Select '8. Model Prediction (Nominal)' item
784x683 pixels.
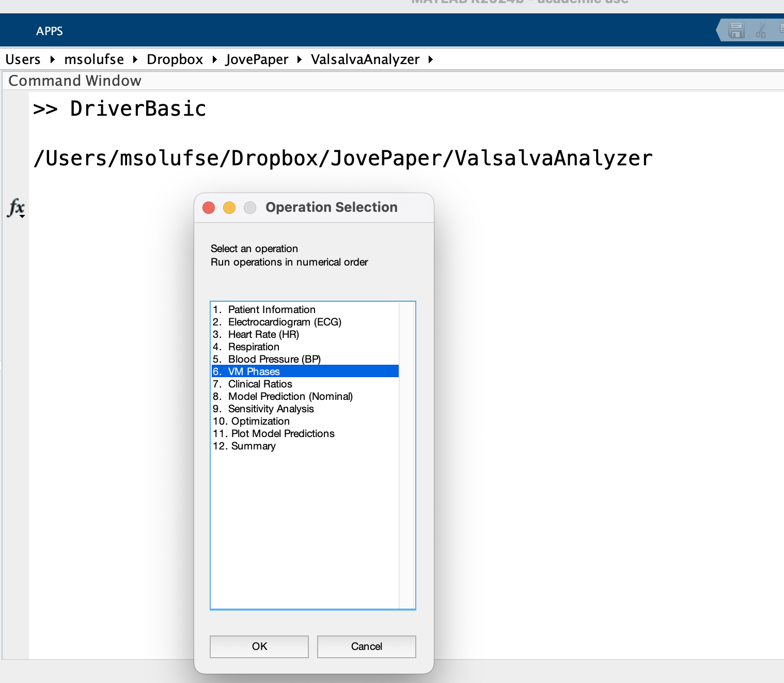pyautogui.click(x=305, y=396)
